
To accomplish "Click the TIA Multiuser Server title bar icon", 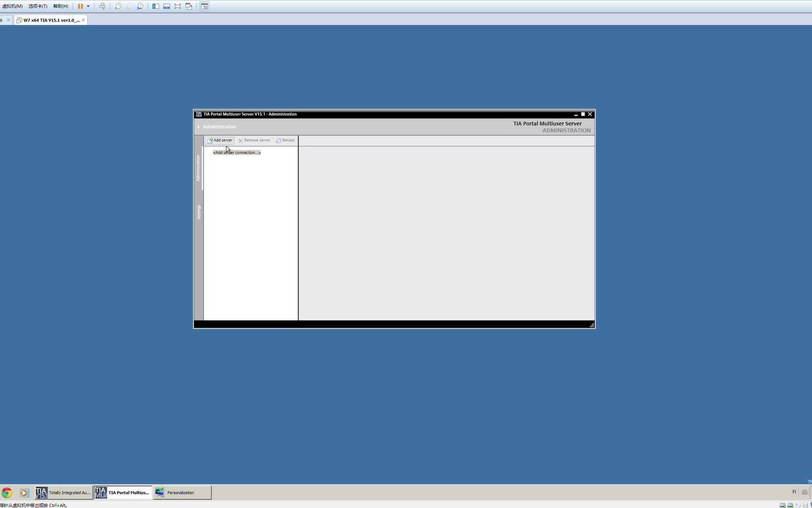I will [x=199, y=114].
